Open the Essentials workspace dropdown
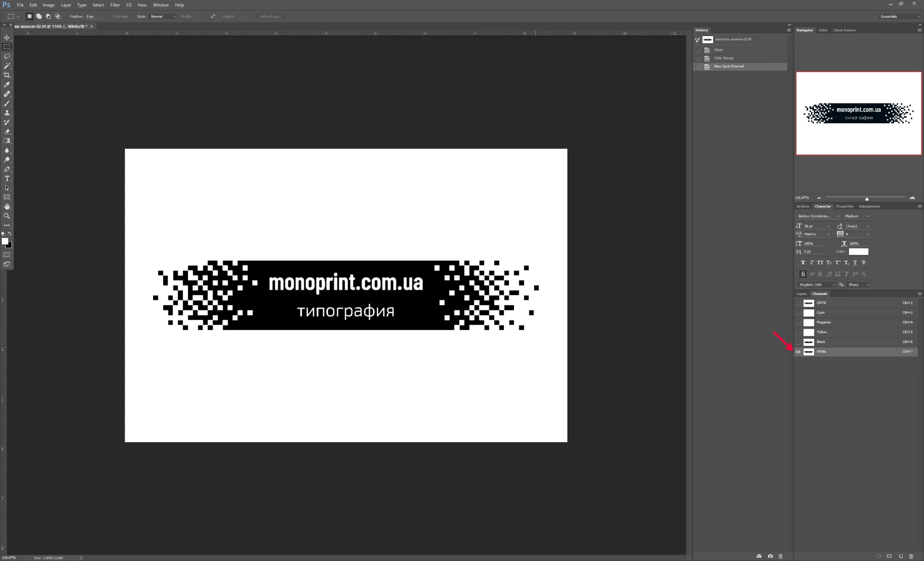 click(899, 16)
